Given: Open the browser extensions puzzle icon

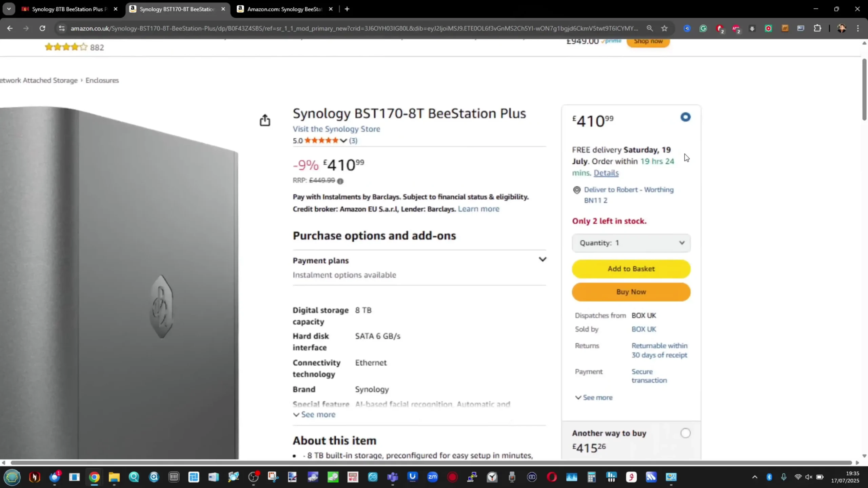Looking at the screenshot, I should [x=817, y=28].
